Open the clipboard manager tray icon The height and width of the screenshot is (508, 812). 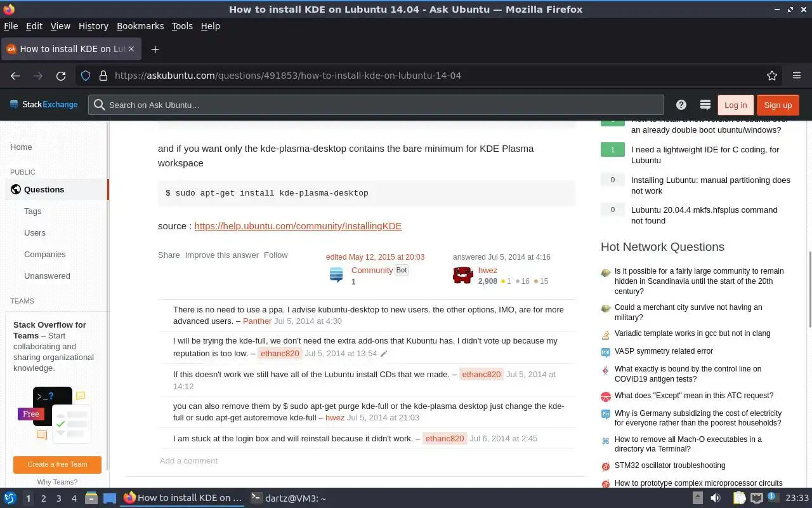738,498
